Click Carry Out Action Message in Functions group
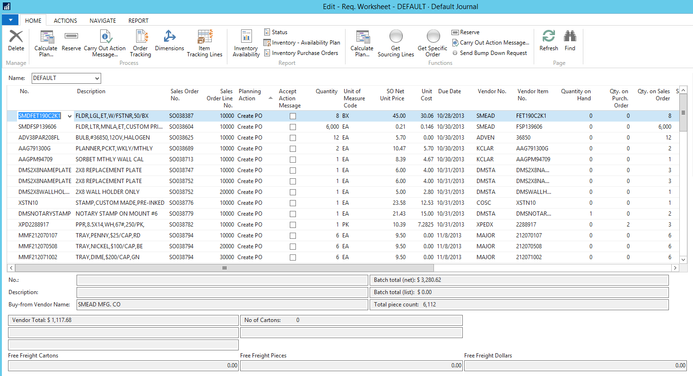The width and height of the screenshot is (693, 376). pos(490,42)
